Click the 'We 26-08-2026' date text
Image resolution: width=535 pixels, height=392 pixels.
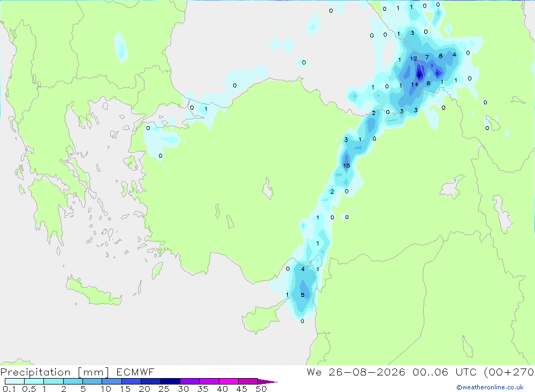(x=356, y=372)
